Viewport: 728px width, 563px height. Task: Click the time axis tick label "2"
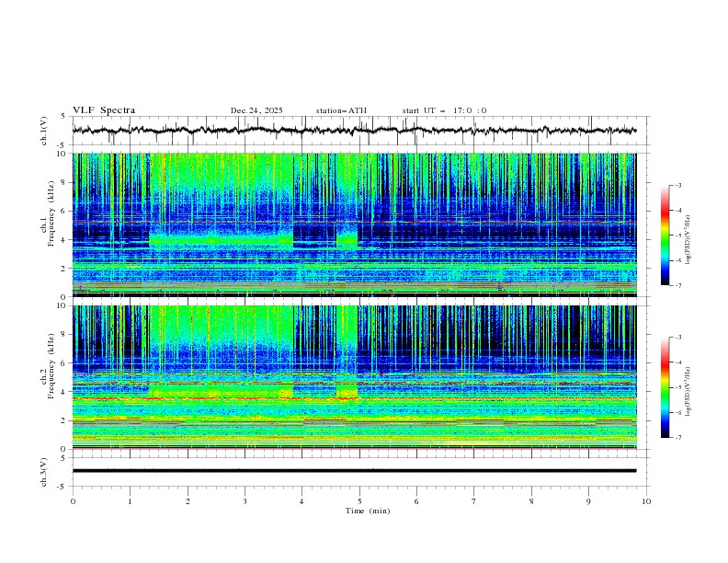pyautogui.click(x=188, y=501)
